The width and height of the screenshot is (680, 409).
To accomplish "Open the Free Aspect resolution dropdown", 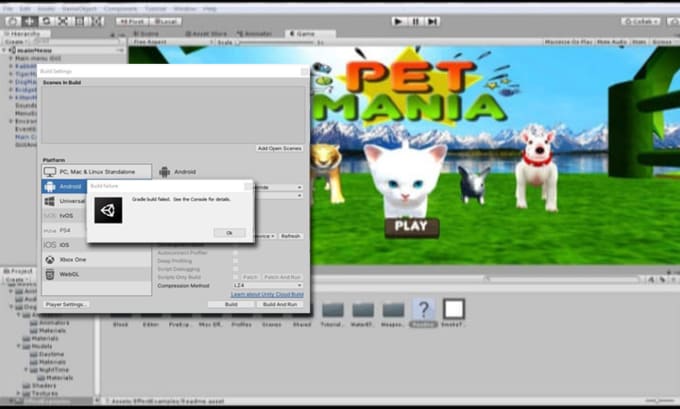I will [x=172, y=42].
